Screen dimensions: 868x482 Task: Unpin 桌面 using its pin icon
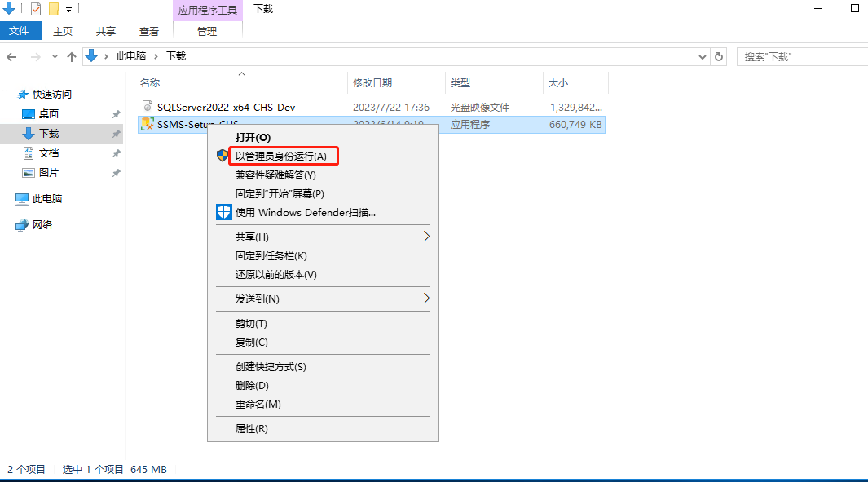click(117, 114)
